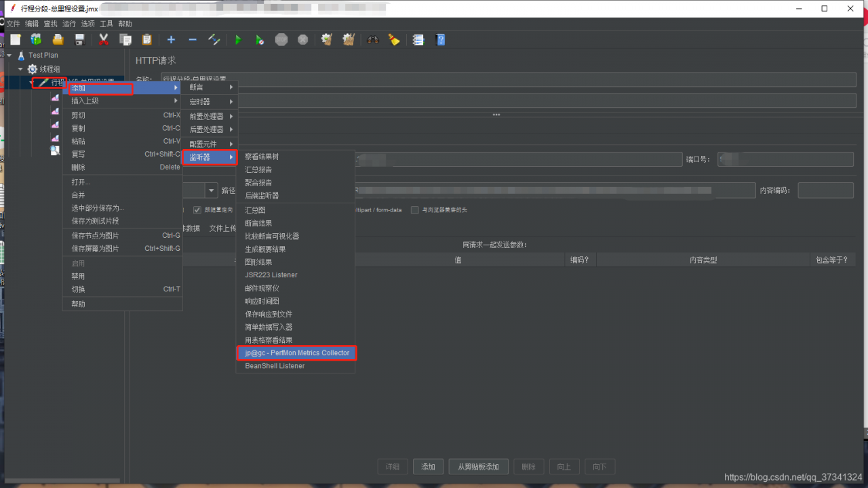Expand the 定时器 submenu
This screenshot has width=868, height=488.
coord(210,102)
